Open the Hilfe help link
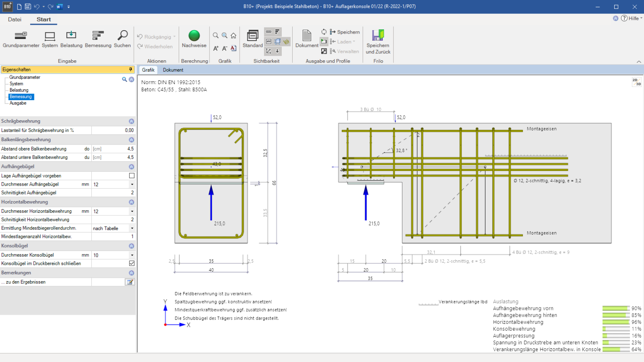The height and width of the screenshot is (362, 644). 633,18
